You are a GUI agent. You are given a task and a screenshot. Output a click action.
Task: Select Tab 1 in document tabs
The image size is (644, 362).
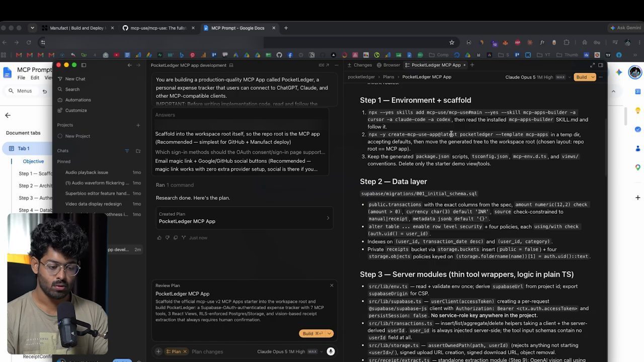[x=28, y=148]
